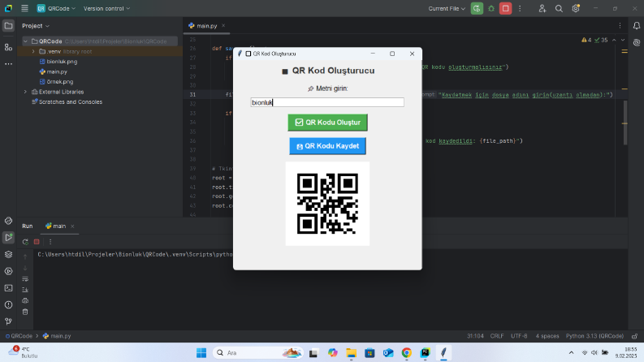The height and width of the screenshot is (362, 644).
Task: Open the Git tool window icon
Action: tap(8, 321)
